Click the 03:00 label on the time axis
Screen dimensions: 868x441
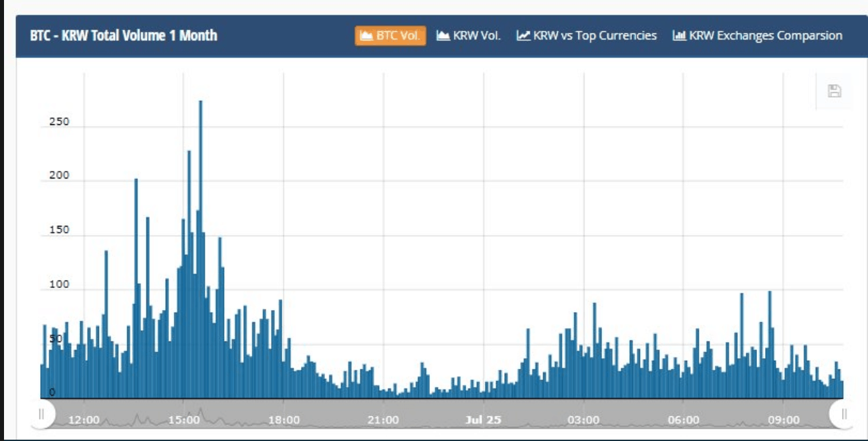583,420
